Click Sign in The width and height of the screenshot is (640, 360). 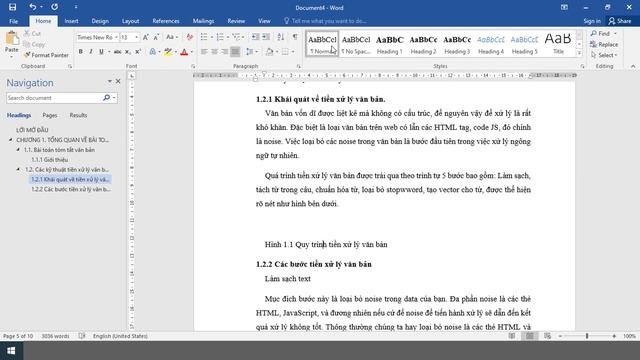[592, 21]
